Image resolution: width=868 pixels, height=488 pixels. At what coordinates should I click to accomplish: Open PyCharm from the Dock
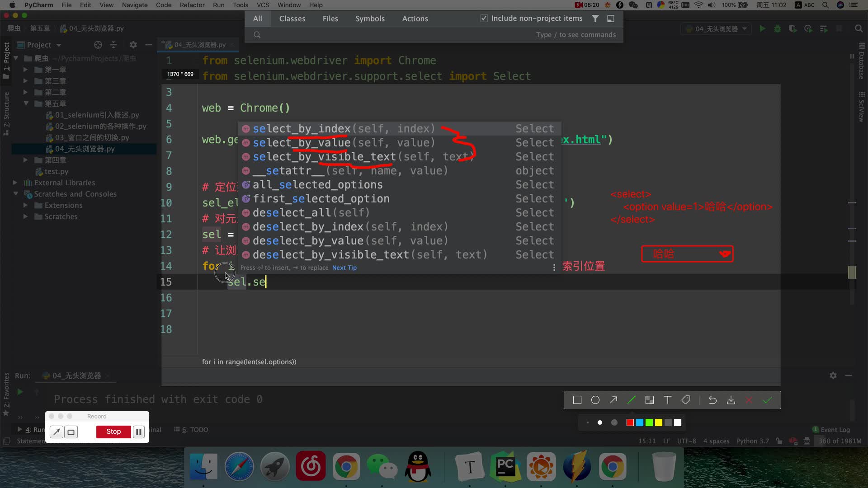(x=505, y=466)
